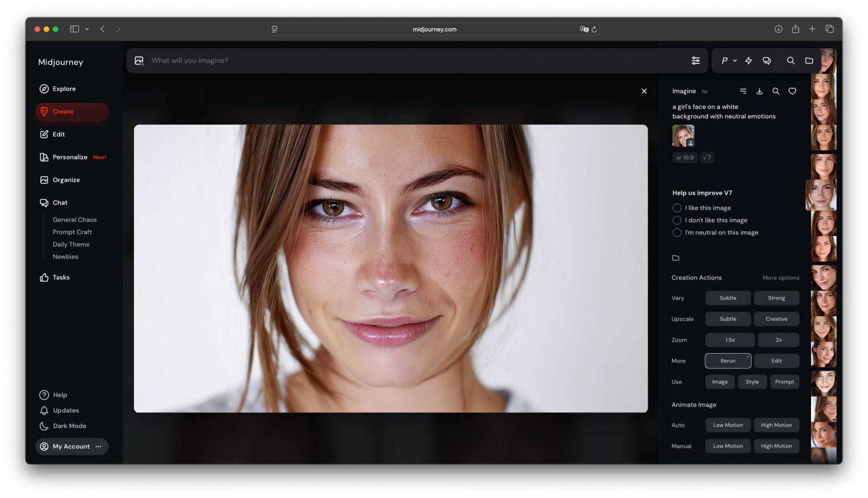Click the Safari translate icon in the address bar
Image resolution: width=868 pixels, height=498 pixels.
coord(584,29)
